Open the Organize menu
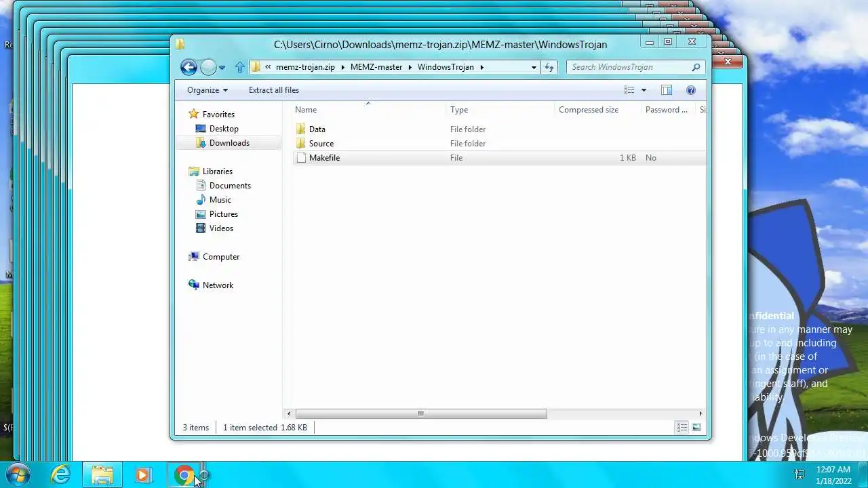 (x=208, y=90)
